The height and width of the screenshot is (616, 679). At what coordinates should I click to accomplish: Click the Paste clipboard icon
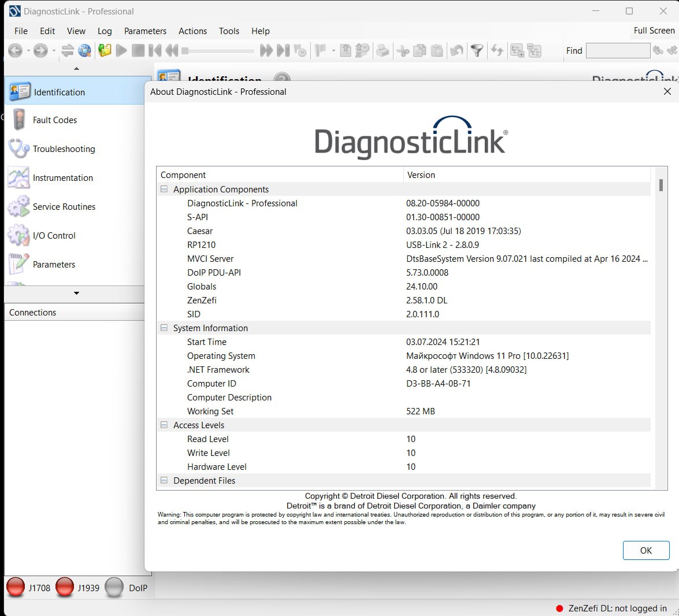[437, 51]
